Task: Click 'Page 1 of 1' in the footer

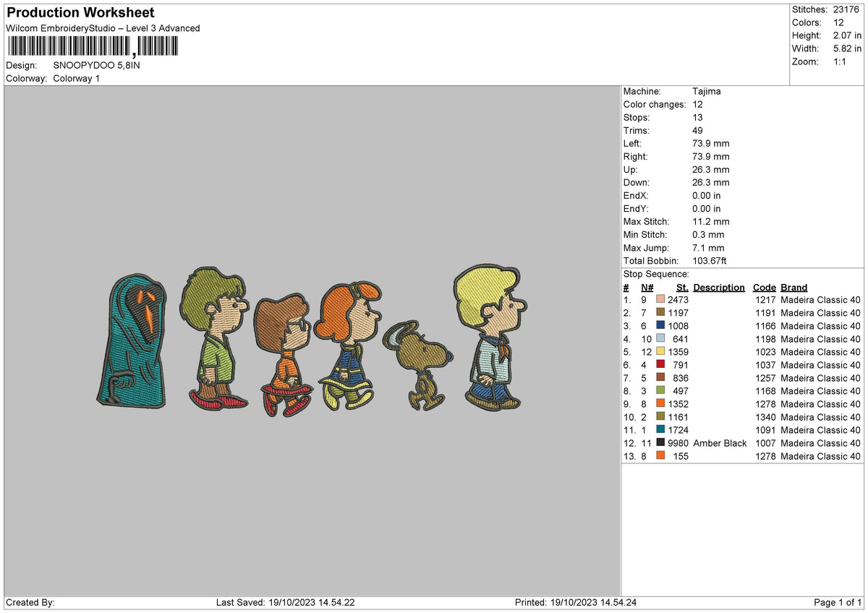Action: (838, 602)
